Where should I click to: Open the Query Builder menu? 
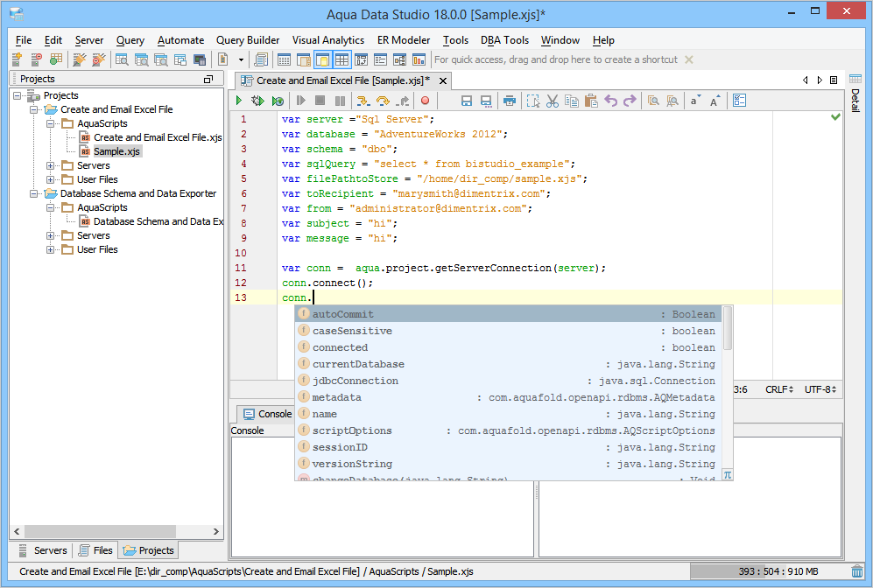(248, 40)
